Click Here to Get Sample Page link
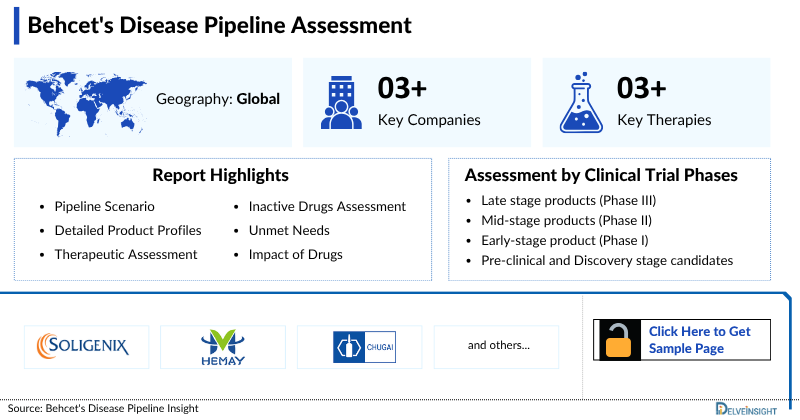Viewport: 800px width, 420px height. [x=699, y=340]
